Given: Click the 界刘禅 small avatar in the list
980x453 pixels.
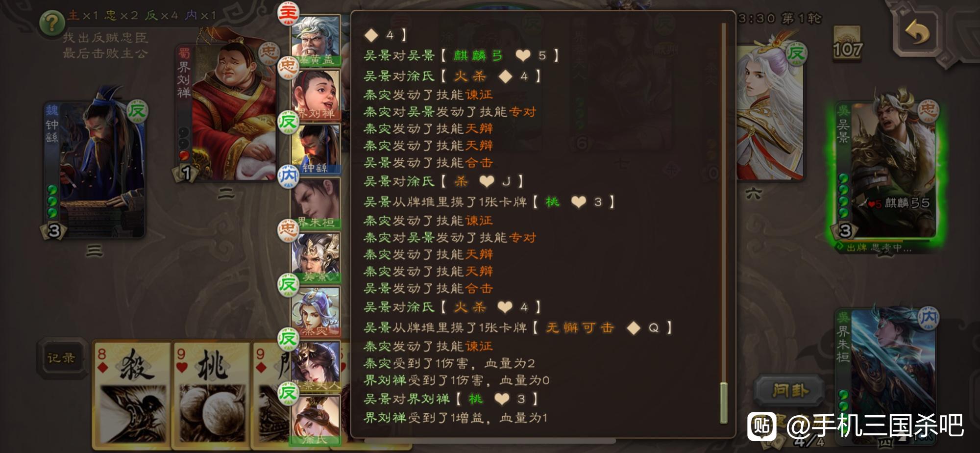Looking at the screenshot, I should [x=316, y=94].
